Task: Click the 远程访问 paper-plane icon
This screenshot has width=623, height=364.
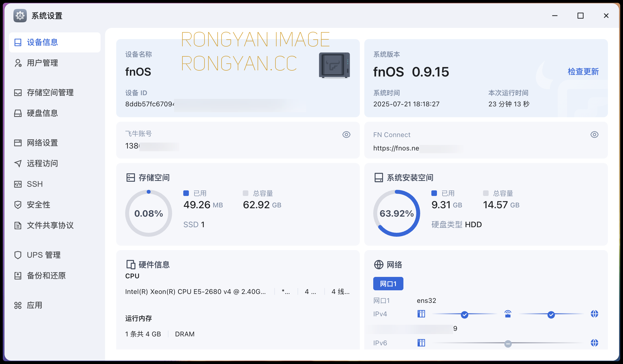Action: [18, 164]
